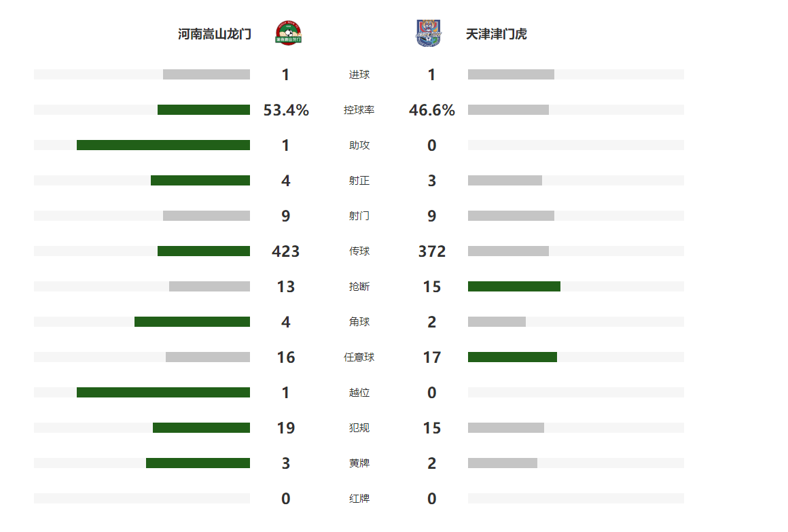
Task: Click the green 助攻 bar on left
Action: point(163,145)
